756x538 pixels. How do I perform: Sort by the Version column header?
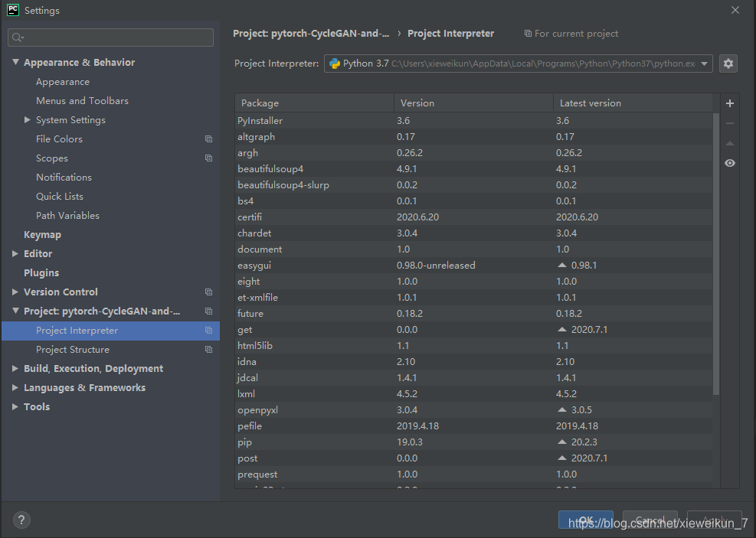[x=473, y=103]
